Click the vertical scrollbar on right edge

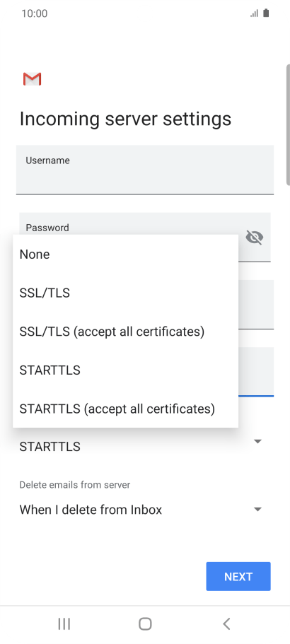coord(288,124)
